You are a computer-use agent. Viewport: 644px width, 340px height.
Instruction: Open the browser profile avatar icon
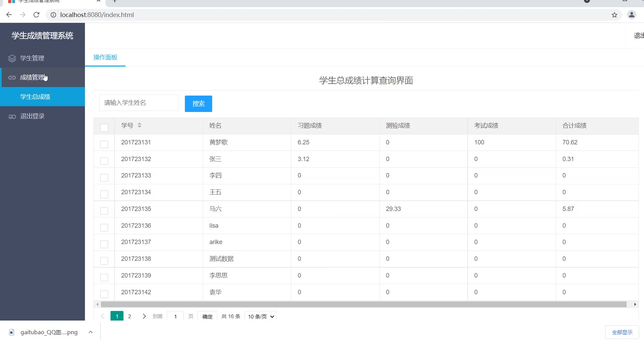(x=631, y=15)
